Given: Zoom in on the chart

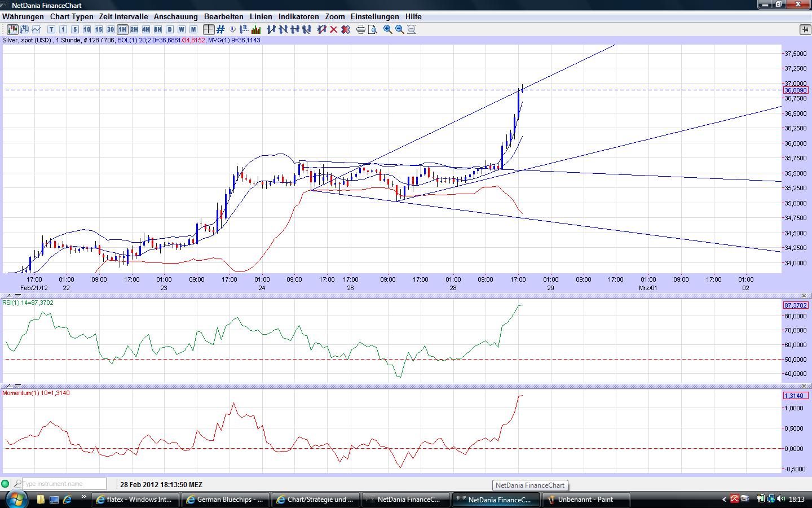Looking at the screenshot, I should (x=388, y=29).
